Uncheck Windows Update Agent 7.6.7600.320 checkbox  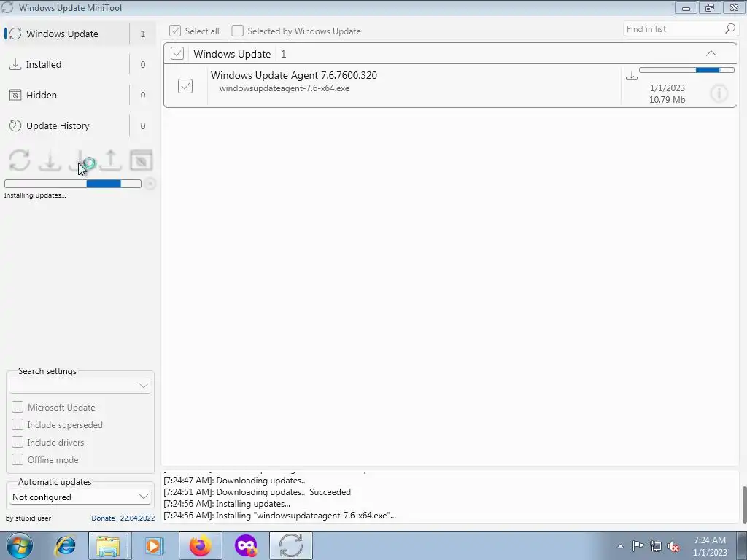pyautogui.click(x=185, y=86)
